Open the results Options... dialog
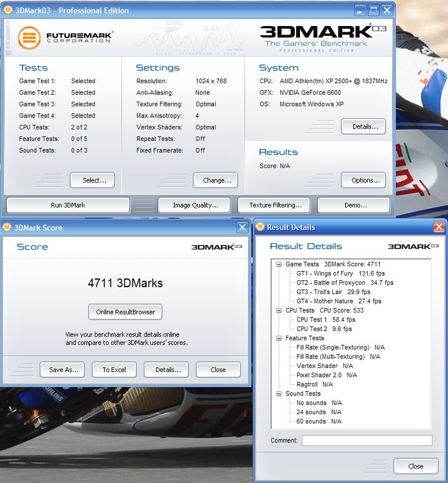Image resolution: width=448 pixels, height=483 pixels. pos(364,180)
